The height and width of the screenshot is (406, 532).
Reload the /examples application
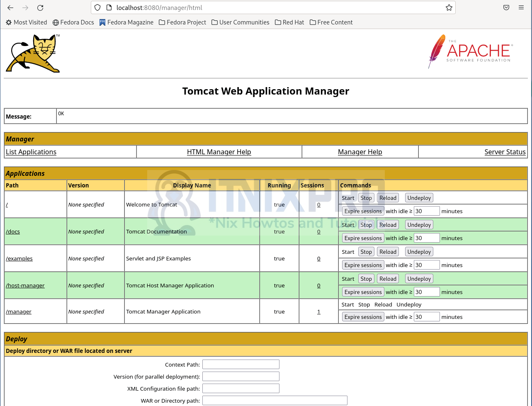(x=388, y=252)
